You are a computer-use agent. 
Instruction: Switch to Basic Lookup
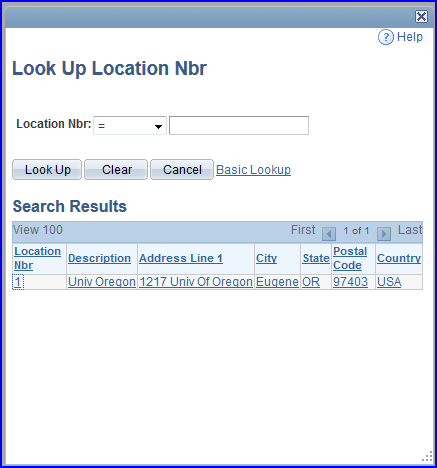point(253,170)
